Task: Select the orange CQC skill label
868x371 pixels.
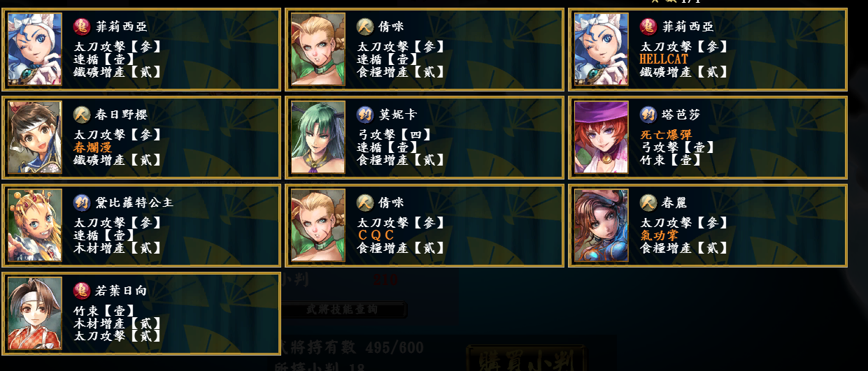Action: pos(376,235)
